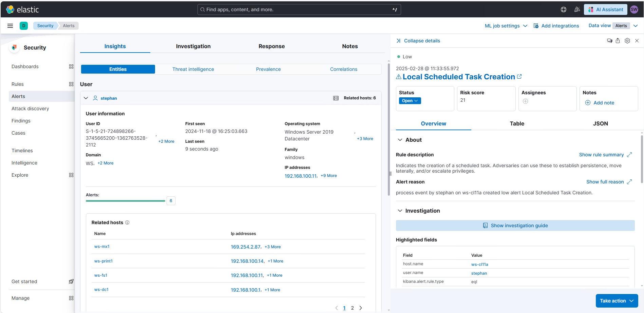Open the newsfeed icon in header
This screenshot has width=644, height=313.
[x=577, y=9]
